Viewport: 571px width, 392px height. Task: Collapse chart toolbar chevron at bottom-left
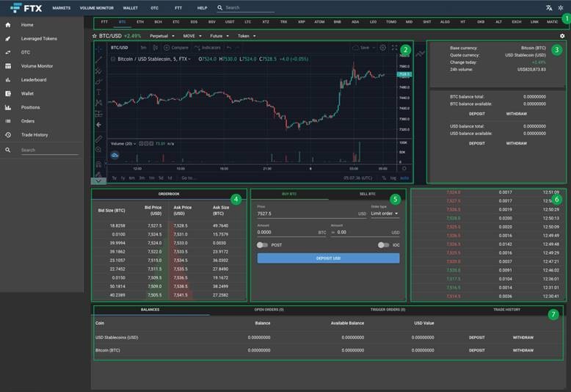[x=98, y=181]
